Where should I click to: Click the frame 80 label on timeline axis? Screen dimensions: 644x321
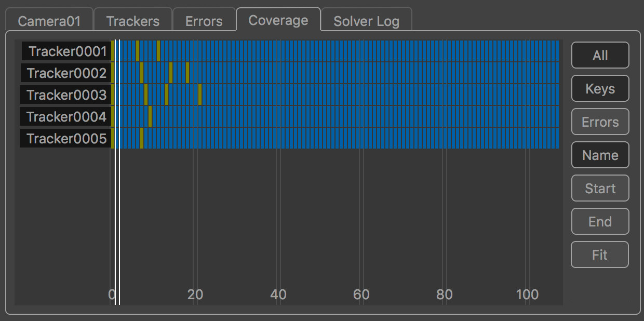point(445,295)
